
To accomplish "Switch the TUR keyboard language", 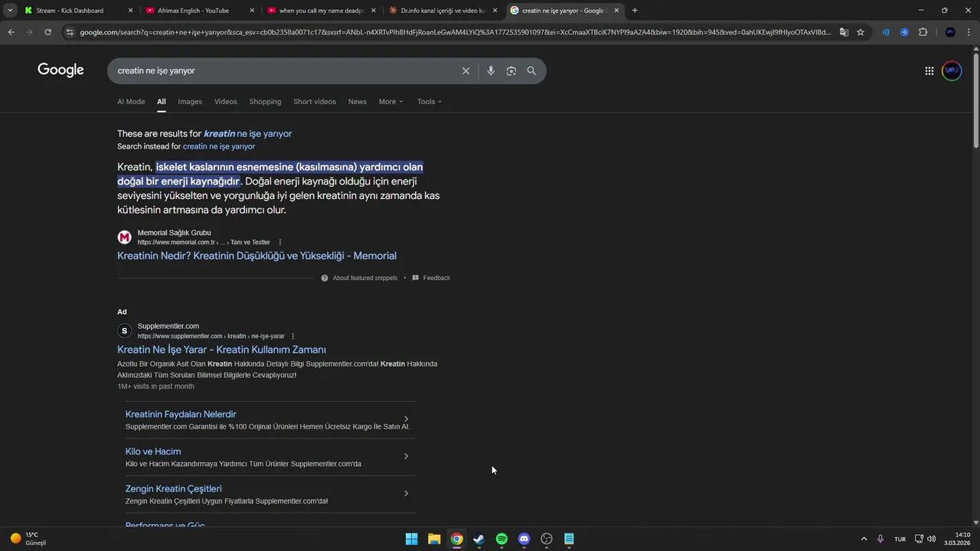I will [900, 539].
